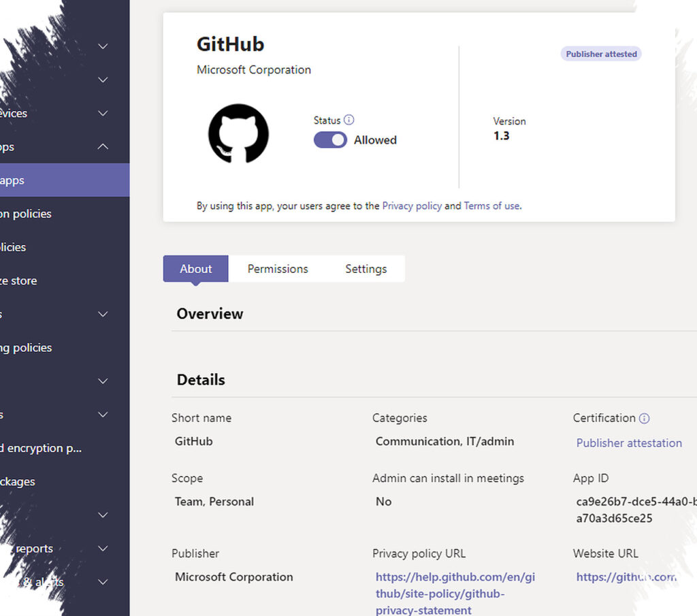The height and width of the screenshot is (616, 697).
Task: Select the highlighted apps sidebar item
Action: click(x=65, y=180)
